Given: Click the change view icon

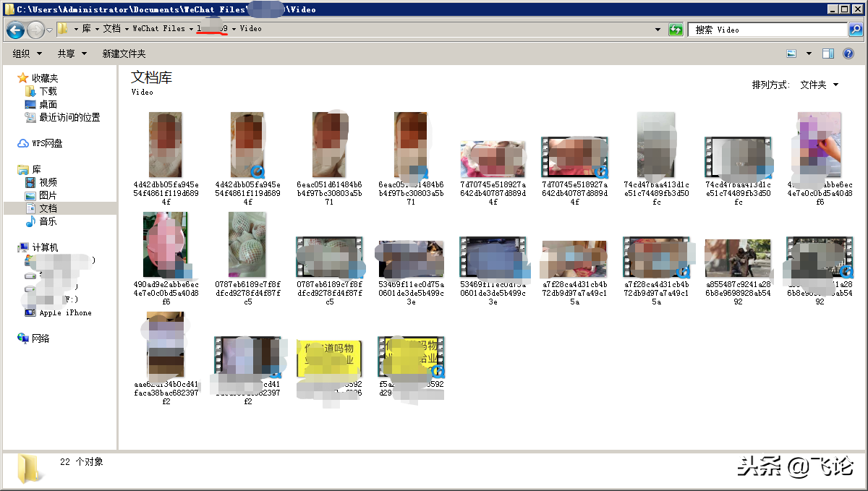Looking at the screenshot, I should 791,54.
